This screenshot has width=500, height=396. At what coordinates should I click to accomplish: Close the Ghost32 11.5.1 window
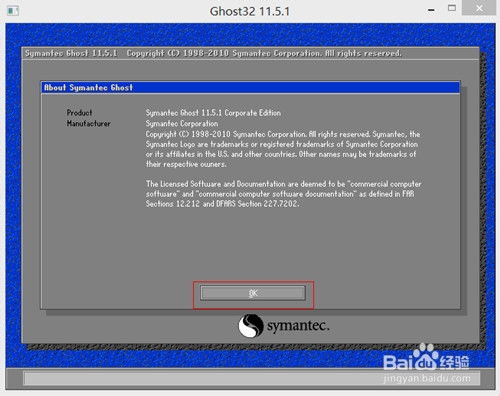pos(479,8)
